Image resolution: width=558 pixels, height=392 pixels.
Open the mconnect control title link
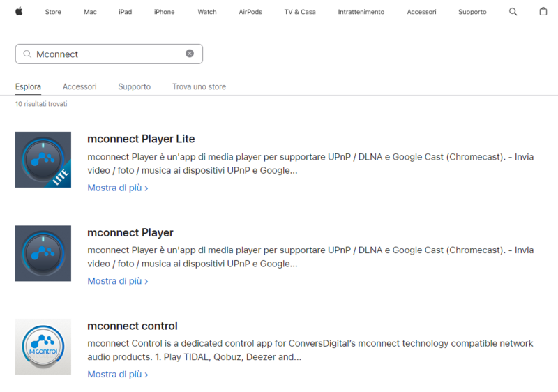(x=133, y=326)
